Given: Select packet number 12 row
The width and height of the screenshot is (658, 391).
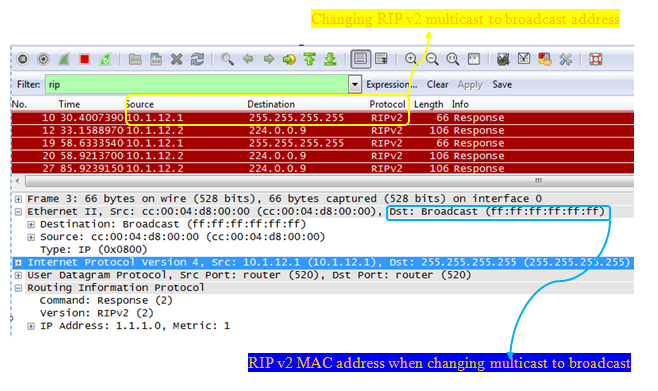Looking at the screenshot, I should pos(322,130).
